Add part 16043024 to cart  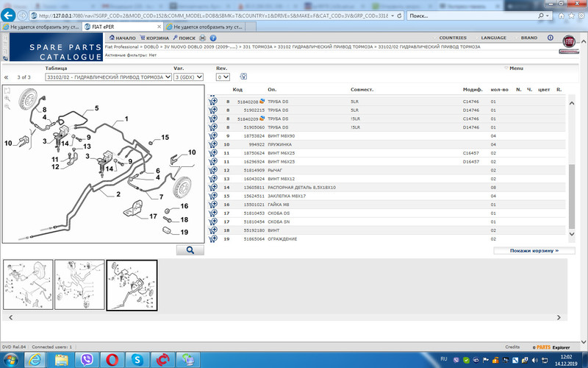tap(213, 179)
